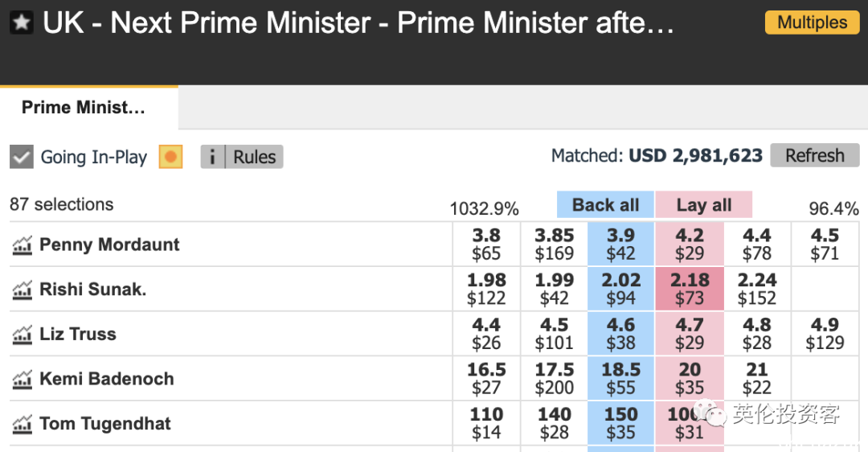Click the orange in-play indicator icon
Viewport: 868px width, 452px height.
170,157
